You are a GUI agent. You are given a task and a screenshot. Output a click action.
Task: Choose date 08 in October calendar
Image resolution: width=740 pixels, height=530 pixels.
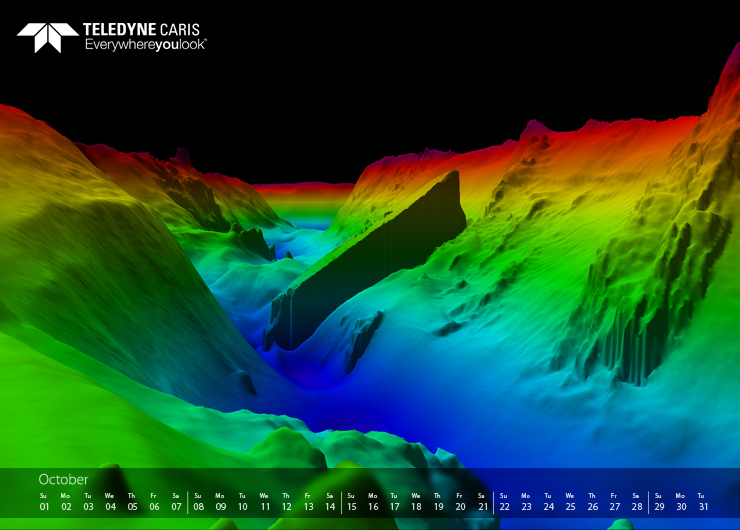click(199, 506)
